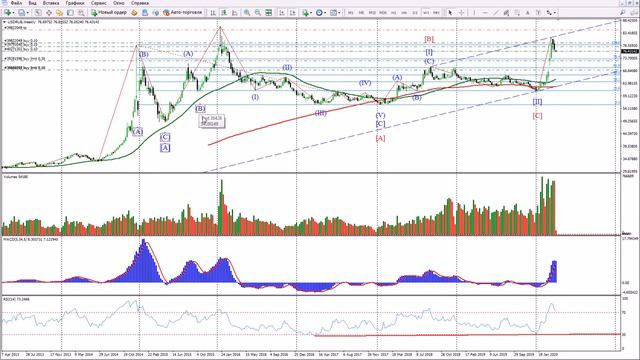Open the Periods clock icon

(x=319, y=13)
